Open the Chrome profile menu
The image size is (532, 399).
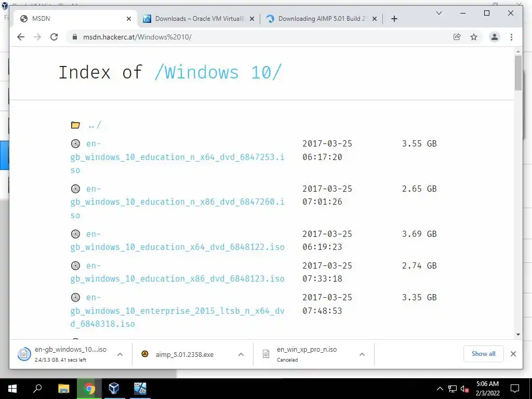tap(495, 37)
